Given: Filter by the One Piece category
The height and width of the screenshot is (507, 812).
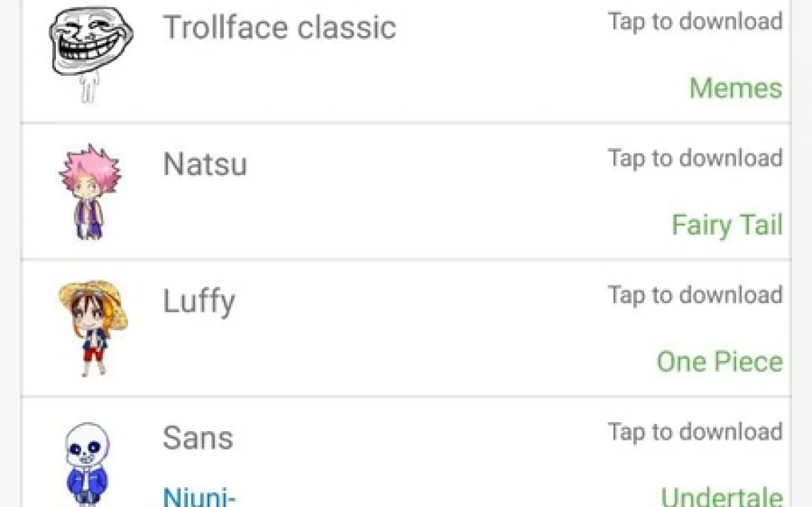Looking at the screenshot, I should 719,362.
